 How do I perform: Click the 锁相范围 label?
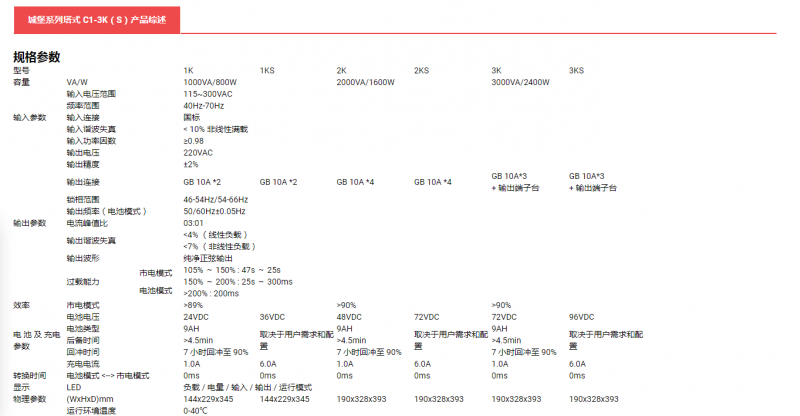[83, 200]
